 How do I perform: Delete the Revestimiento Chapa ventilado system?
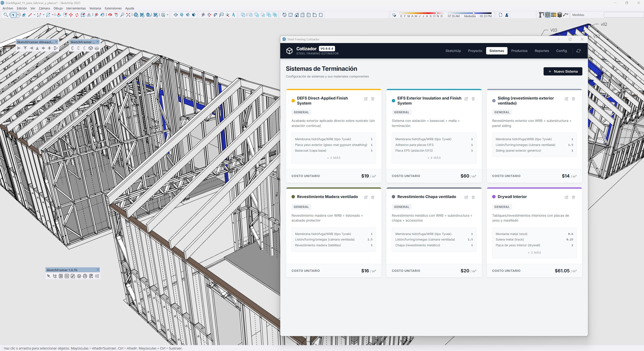(473, 197)
